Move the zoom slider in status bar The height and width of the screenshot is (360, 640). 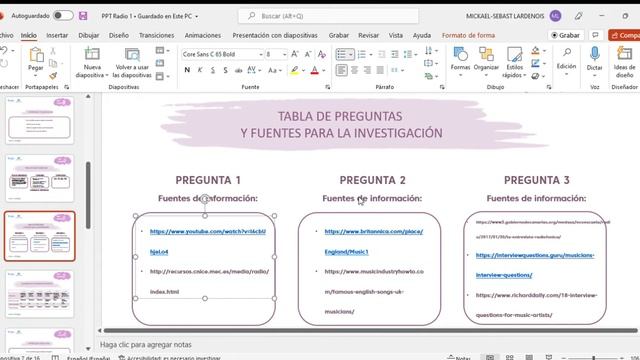point(593,358)
